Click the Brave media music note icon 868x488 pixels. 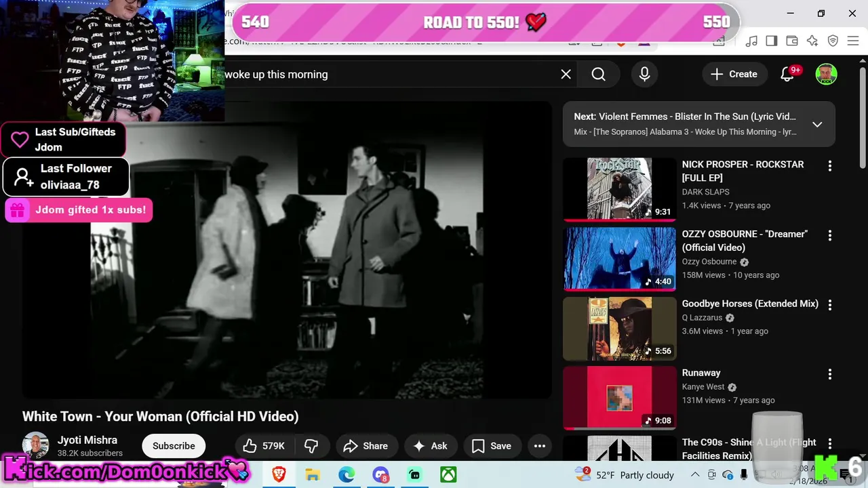click(x=751, y=41)
